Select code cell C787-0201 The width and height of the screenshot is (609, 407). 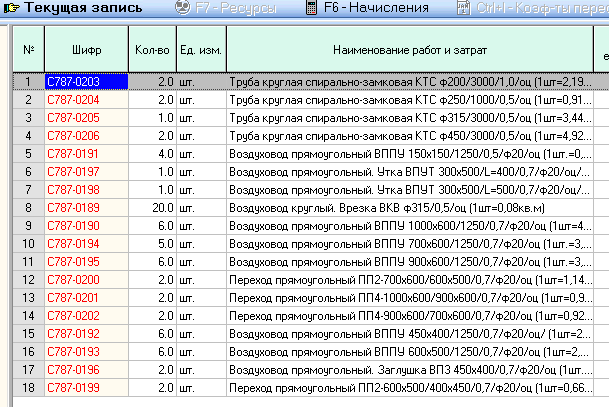pyautogui.click(x=87, y=297)
